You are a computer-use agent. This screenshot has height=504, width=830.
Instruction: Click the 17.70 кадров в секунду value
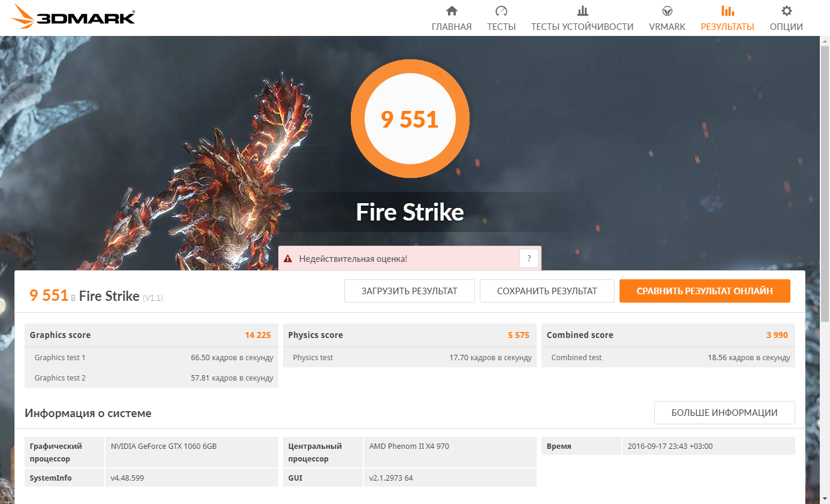(491, 358)
